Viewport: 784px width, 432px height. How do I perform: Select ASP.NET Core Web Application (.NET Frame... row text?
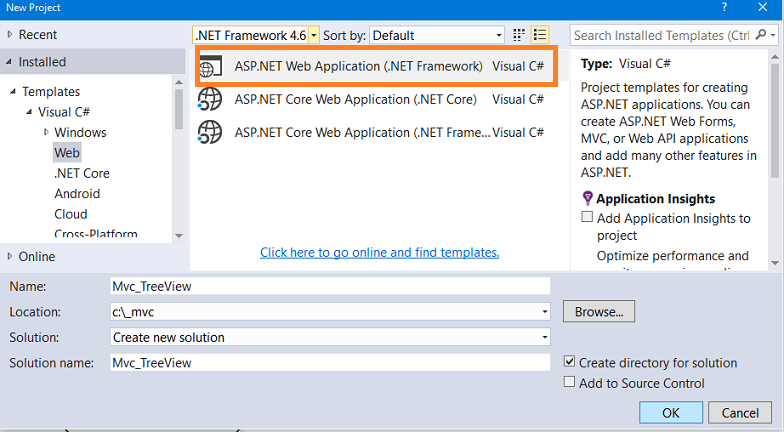click(362, 132)
